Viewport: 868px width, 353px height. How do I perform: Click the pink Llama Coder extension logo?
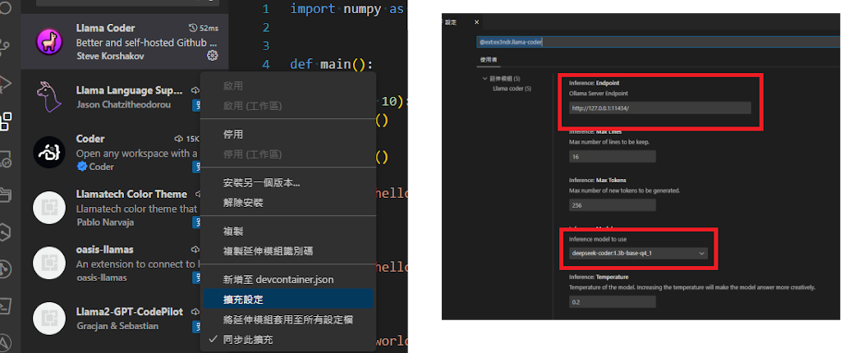pyautogui.click(x=49, y=42)
